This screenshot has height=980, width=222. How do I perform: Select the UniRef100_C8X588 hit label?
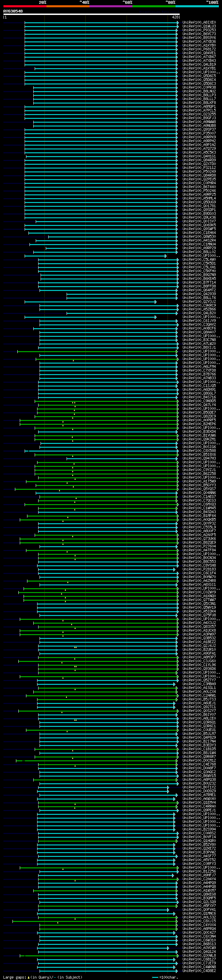tap(199, 451)
